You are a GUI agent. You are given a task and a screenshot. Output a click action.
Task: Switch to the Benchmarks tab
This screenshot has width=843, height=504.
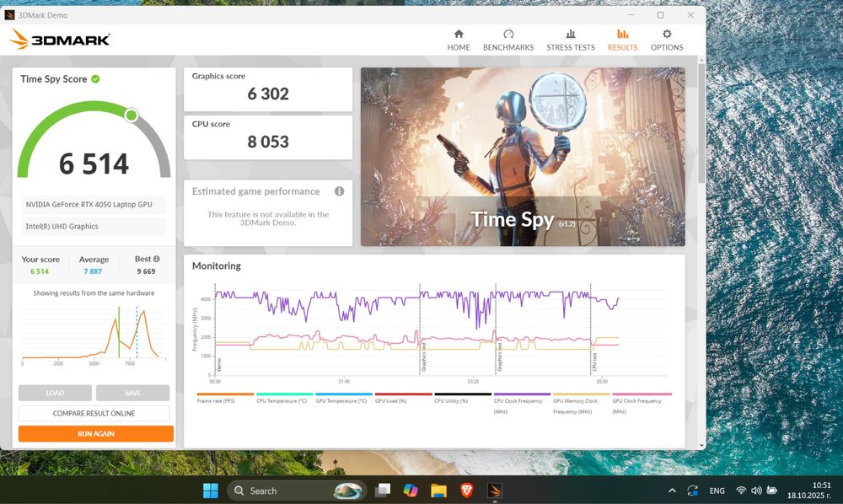(x=508, y=40)
